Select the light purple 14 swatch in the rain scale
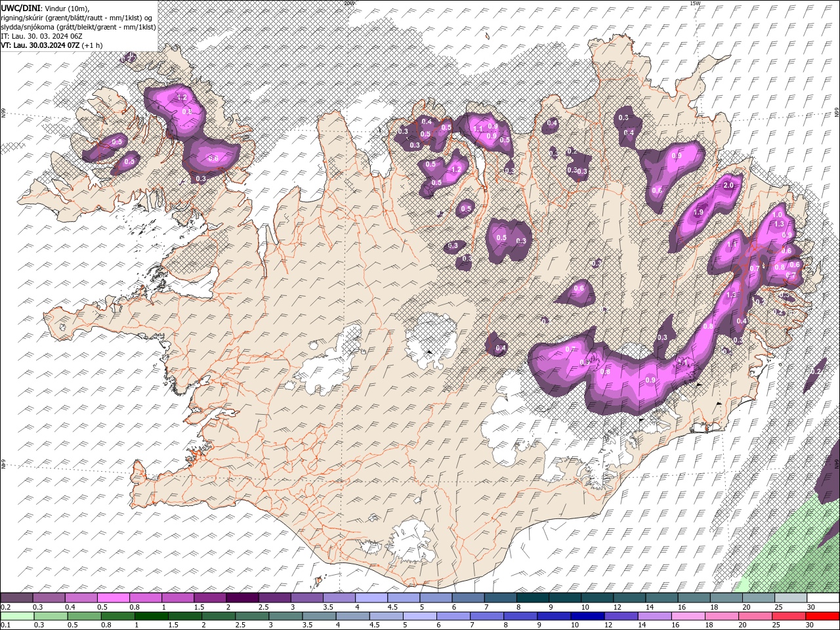Viewport: 840px width, 630px height. [x=655, y=616]
